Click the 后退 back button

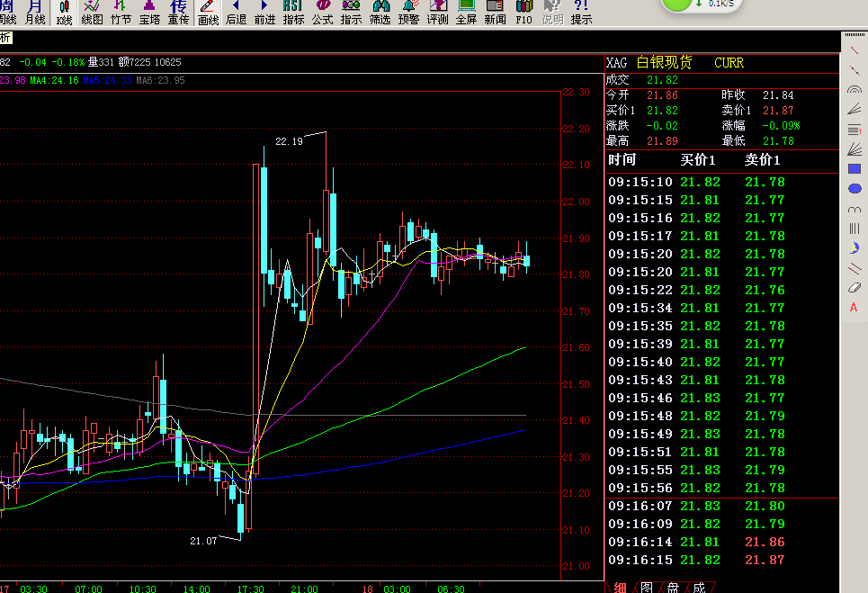point(236,12)
